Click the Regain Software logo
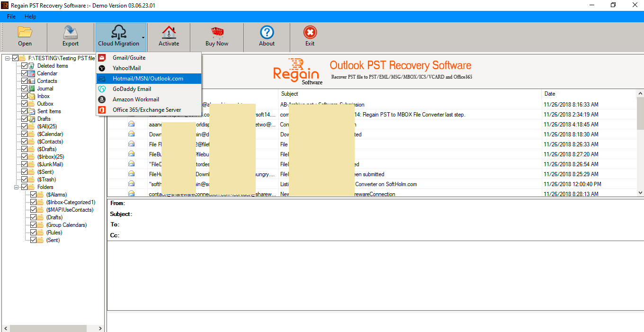 tap(298, 71)
